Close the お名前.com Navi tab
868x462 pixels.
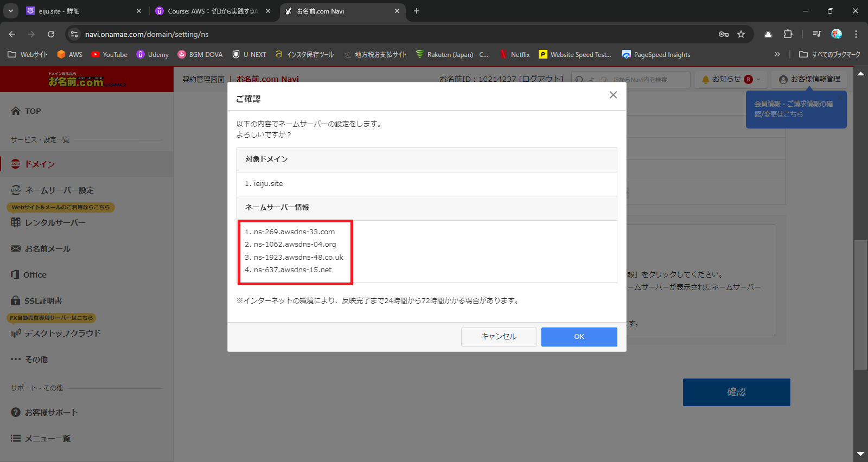(x=397, y=11)
